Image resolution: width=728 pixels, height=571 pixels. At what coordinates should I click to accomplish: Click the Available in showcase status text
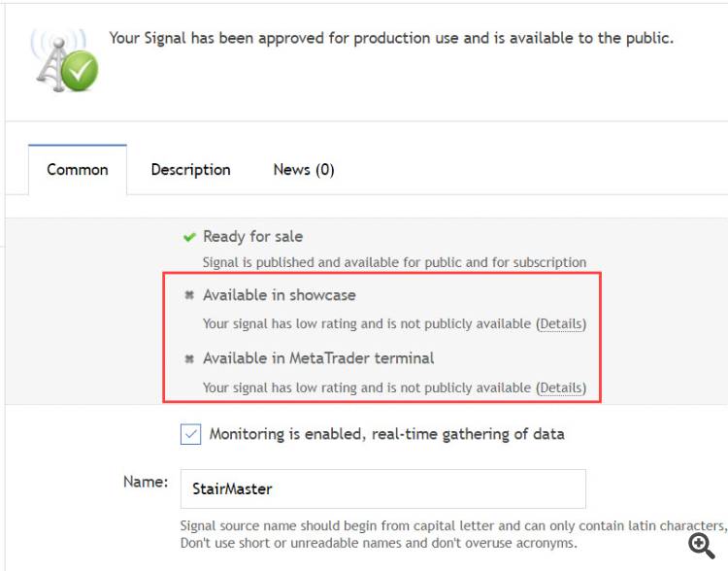click(x=280, y=295)
